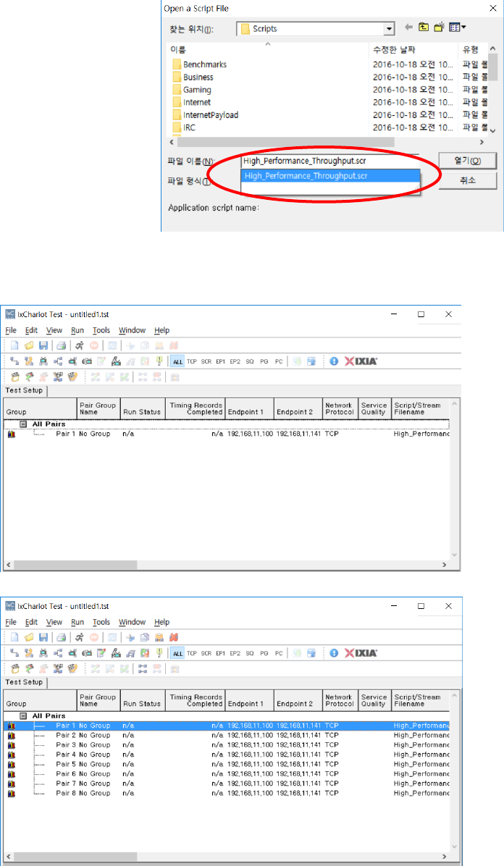
Task: Open Window menu in single-pair IxChariot window
Action: tap(132, 330)
